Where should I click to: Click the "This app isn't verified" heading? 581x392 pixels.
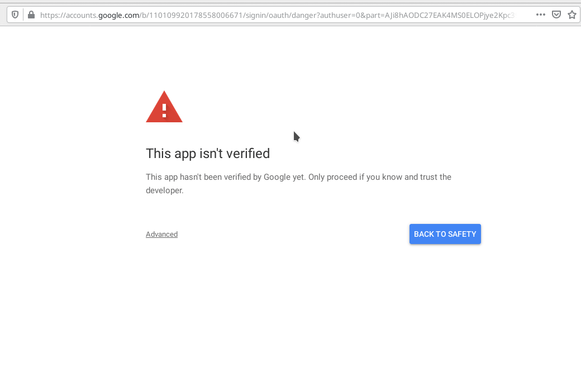(208, 154)
